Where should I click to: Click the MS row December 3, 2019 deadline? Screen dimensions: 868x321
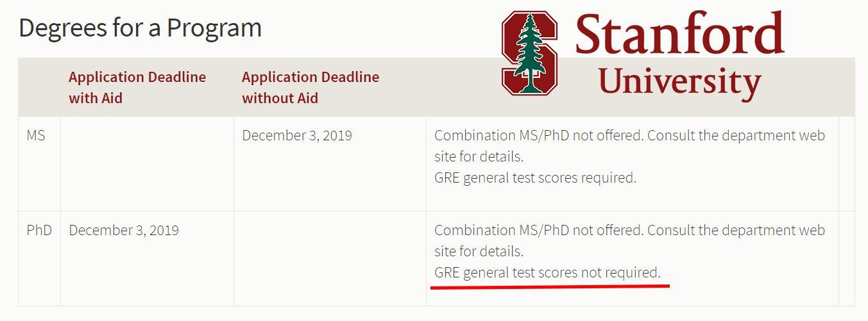297,135
